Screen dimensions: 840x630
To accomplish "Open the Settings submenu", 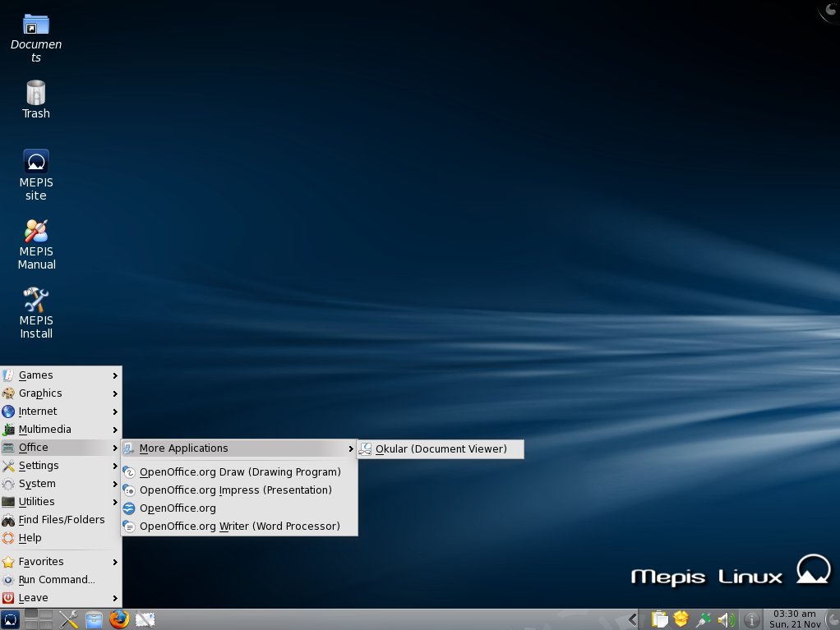I will pyautogui.click(x=61, y=466).
